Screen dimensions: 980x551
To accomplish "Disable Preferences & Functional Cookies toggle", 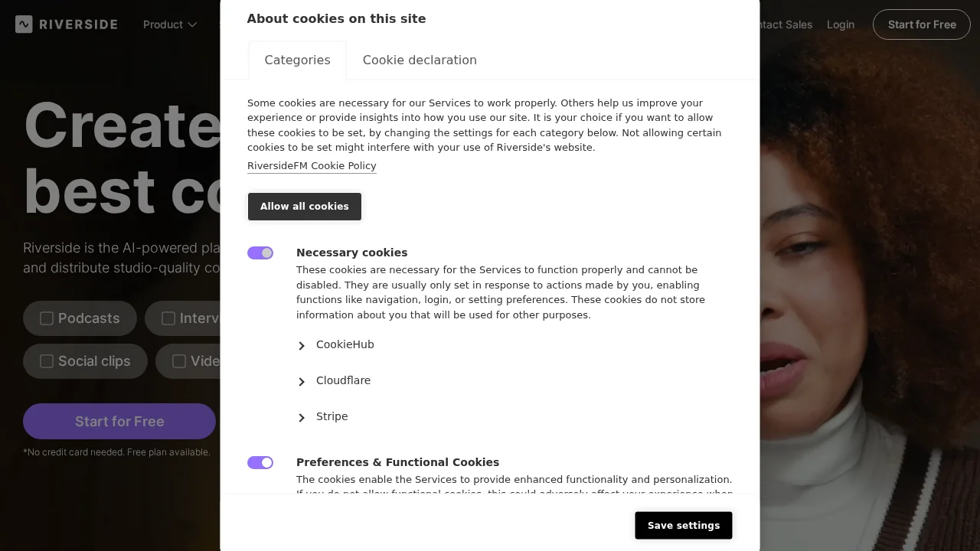I will click(260, 463).
